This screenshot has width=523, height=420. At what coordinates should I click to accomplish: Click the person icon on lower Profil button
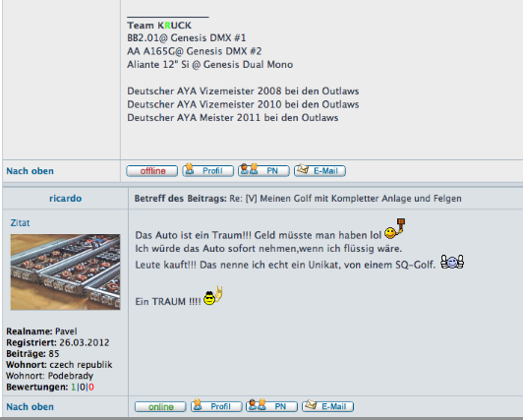[198, 404]
